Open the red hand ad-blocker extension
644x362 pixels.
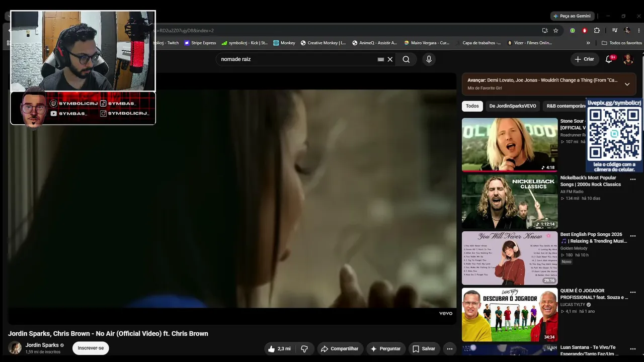point(585,30)
